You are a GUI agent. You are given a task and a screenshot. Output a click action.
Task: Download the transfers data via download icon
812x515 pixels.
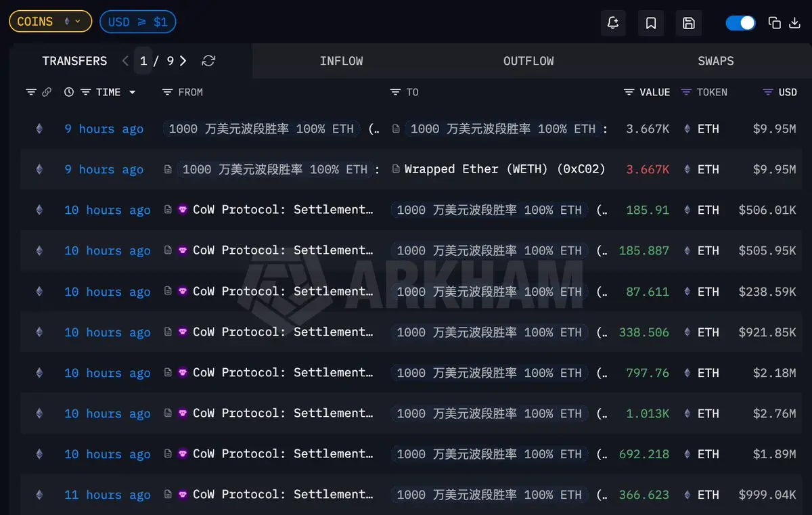coord(795,23)
